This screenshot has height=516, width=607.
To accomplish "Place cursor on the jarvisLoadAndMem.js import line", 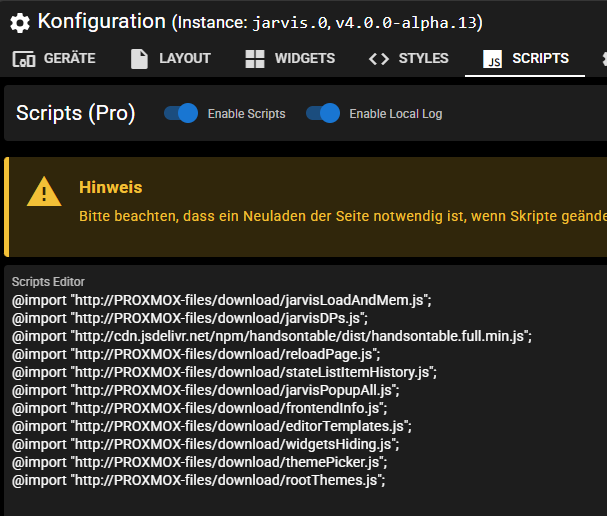I will (x=221, y=300).
